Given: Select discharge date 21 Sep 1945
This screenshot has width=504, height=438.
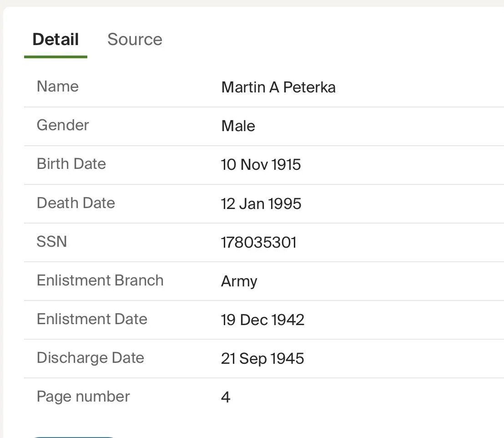Looking at the screenshot, I should tap(262, 358).
